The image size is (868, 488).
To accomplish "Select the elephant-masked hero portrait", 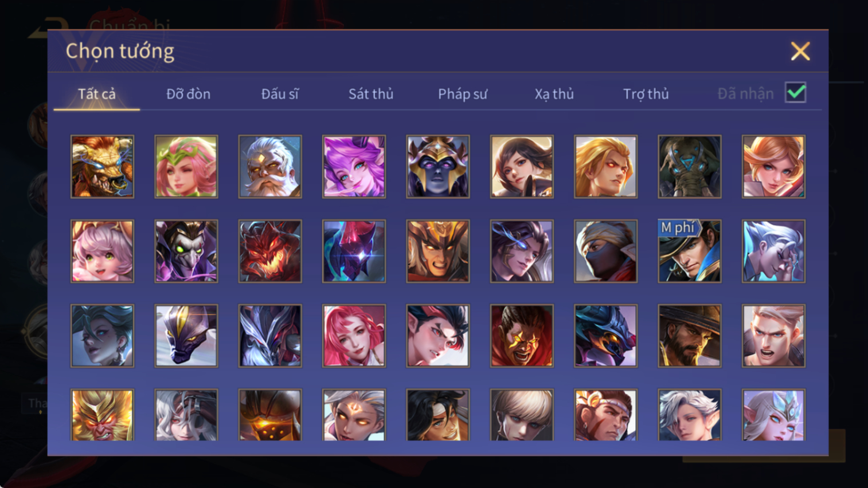I will 690,167.
